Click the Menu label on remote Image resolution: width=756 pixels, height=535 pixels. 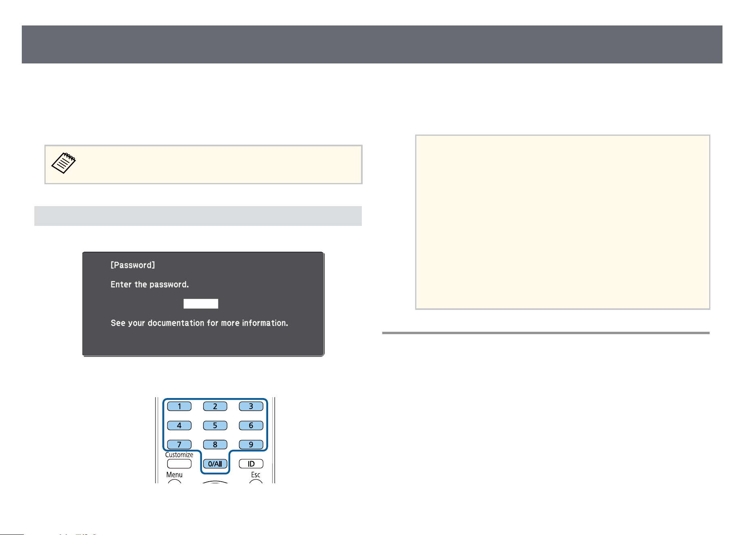(x=174, y=475)
